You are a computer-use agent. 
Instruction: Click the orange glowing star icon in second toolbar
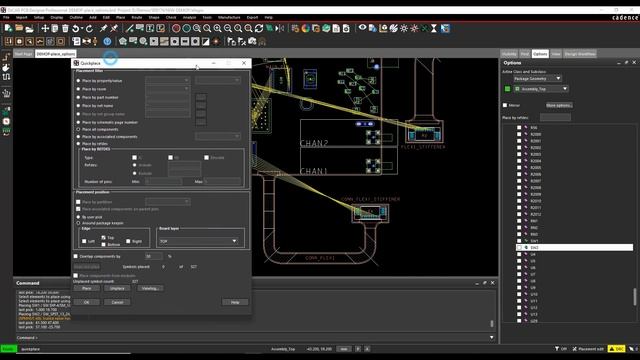[x=216, y=41]
